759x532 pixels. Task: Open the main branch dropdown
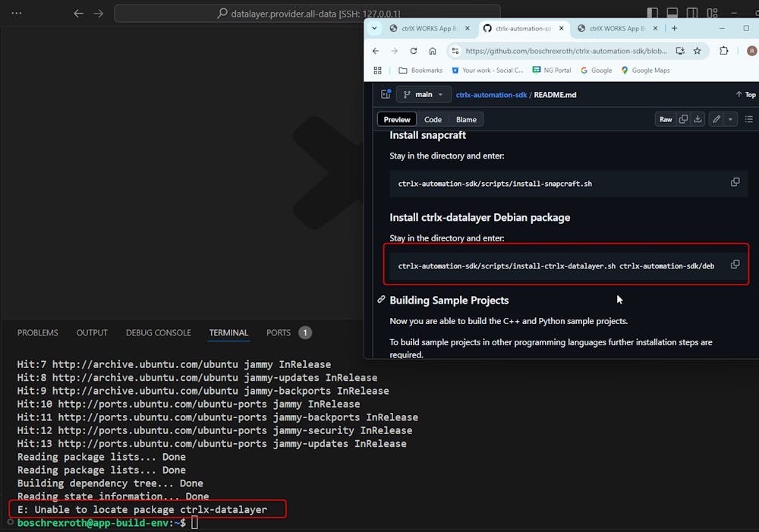[423, 94]
